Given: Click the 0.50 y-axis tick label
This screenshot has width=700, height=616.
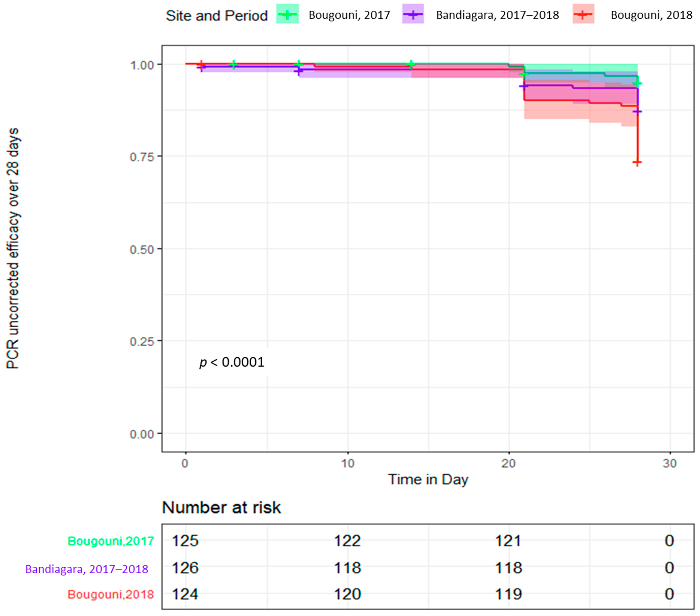Looking at the screenshot, I should (141, 250).
